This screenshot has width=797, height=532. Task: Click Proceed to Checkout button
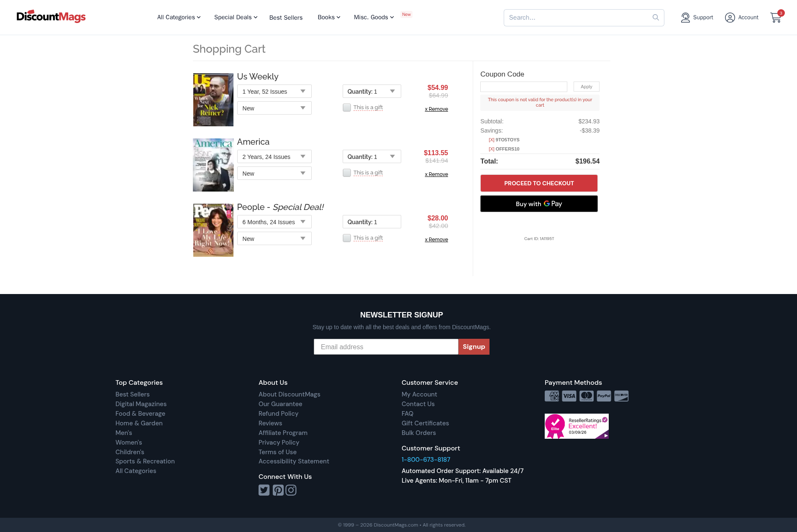tap(539, 183)
